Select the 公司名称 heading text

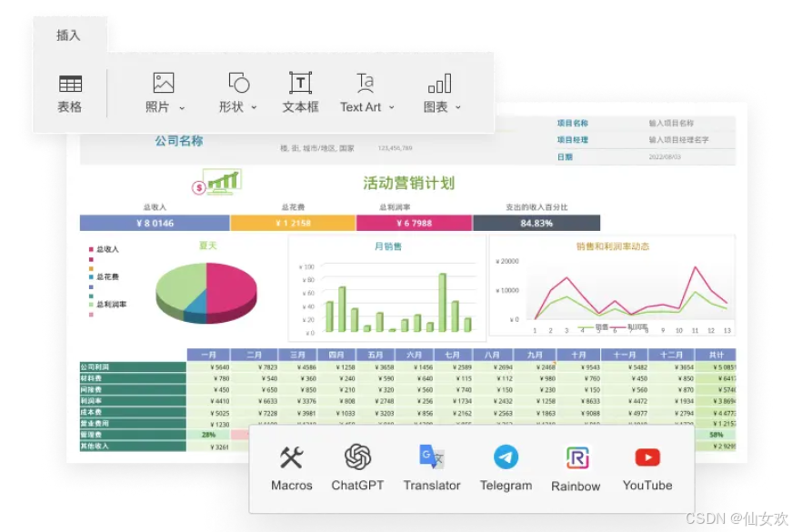tap(179, 141)
